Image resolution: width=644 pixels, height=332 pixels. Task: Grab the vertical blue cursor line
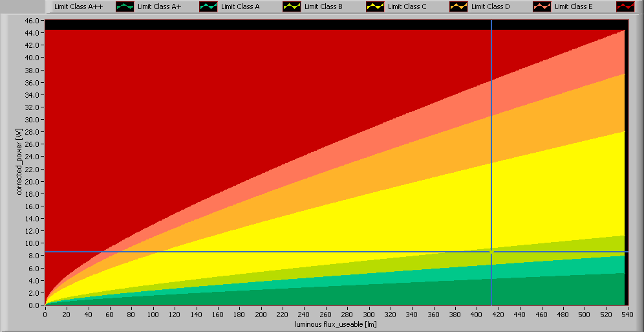(492, 129)
